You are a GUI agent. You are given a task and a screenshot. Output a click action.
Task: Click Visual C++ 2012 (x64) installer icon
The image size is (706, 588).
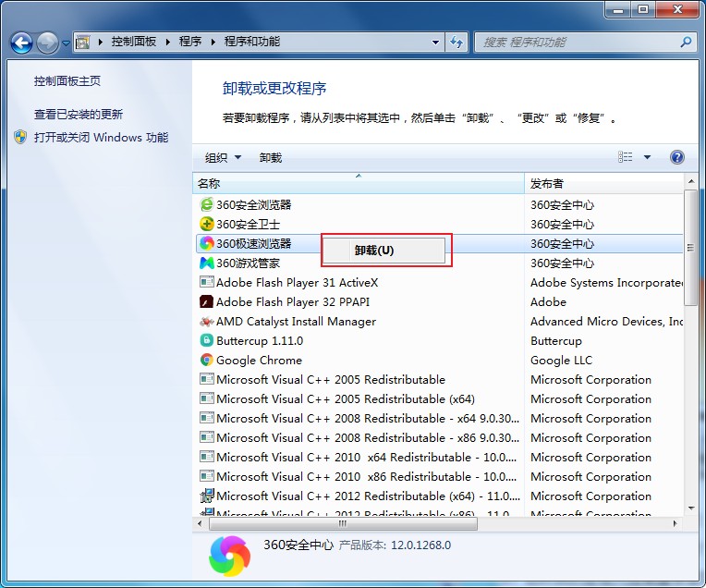207,496
